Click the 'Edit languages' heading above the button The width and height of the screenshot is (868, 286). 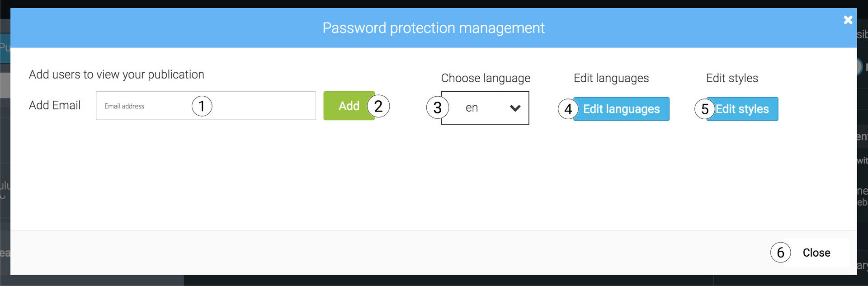pos(611,78)
